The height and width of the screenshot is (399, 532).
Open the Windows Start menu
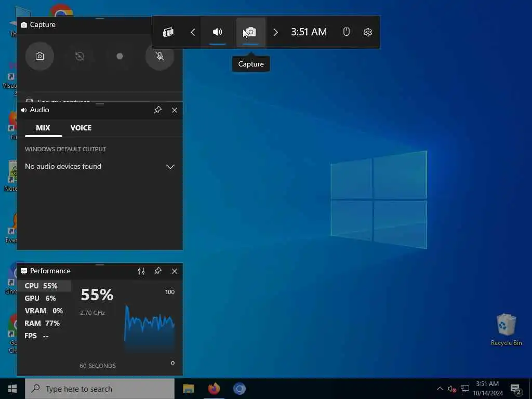coord(12,389)
